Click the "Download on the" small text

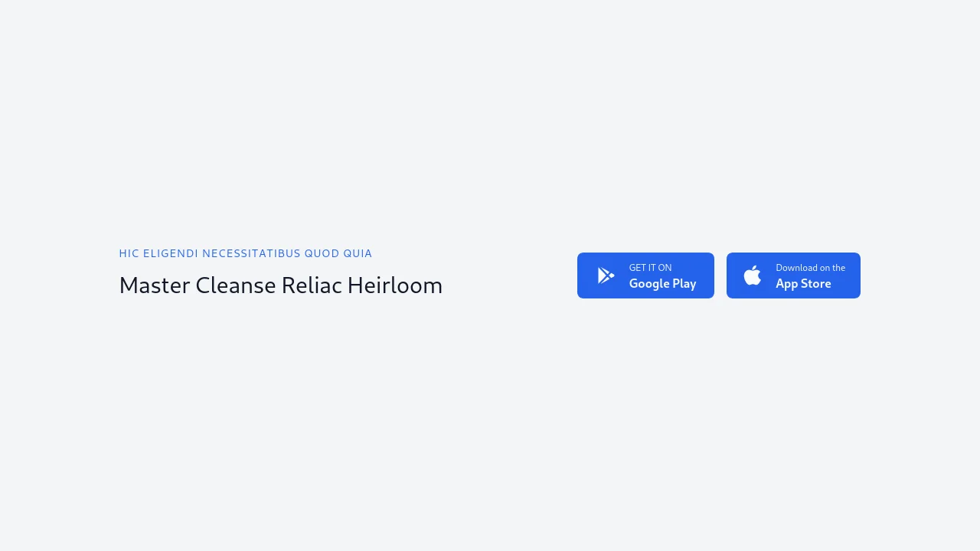click(x=810, y=268)
